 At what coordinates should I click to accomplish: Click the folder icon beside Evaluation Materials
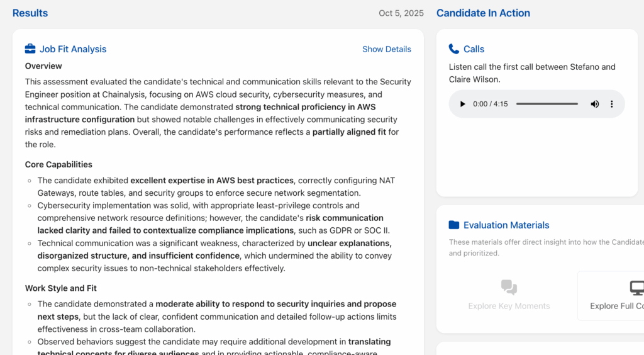[454, 225]
